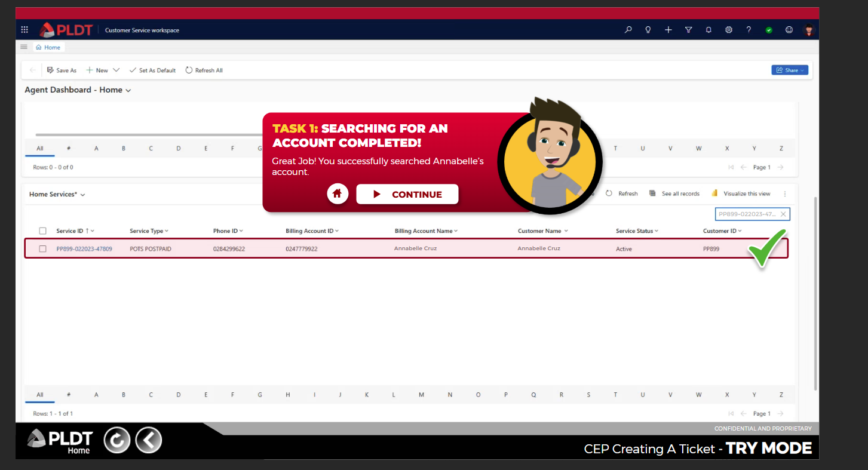Toggle the hamburger site map menu

click(24, 47)
